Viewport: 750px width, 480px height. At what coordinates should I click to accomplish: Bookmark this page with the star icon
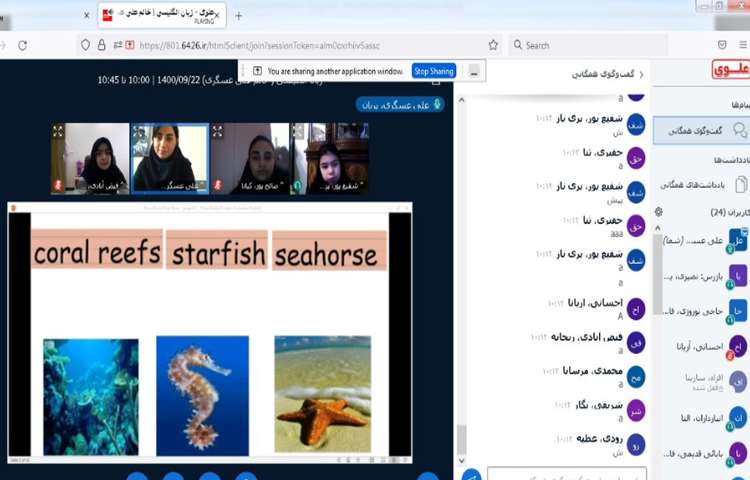[493, 45]
